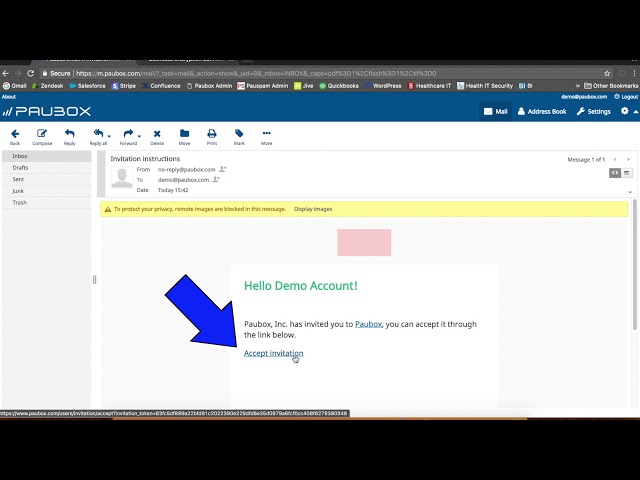Open the Jive bookmark
This screenshot has height=480, width=640.
pos(304,86)
